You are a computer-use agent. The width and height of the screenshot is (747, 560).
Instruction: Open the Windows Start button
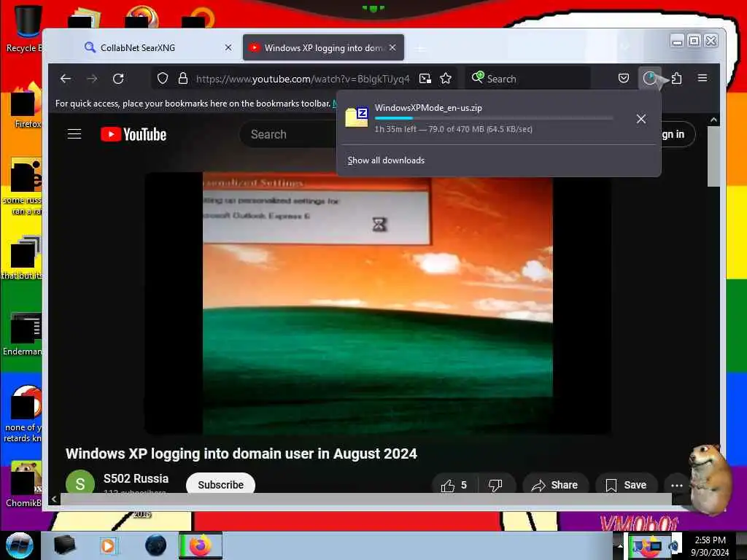(x=20, y=545)
